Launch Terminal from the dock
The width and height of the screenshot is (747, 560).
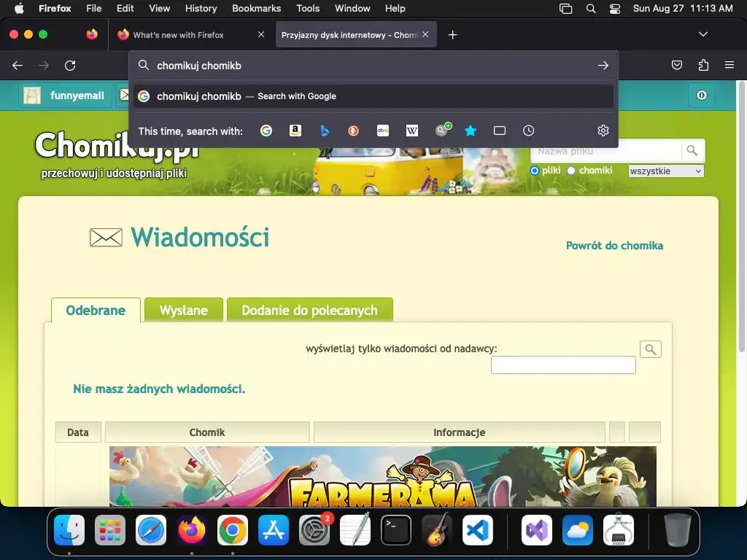point(396,530)
